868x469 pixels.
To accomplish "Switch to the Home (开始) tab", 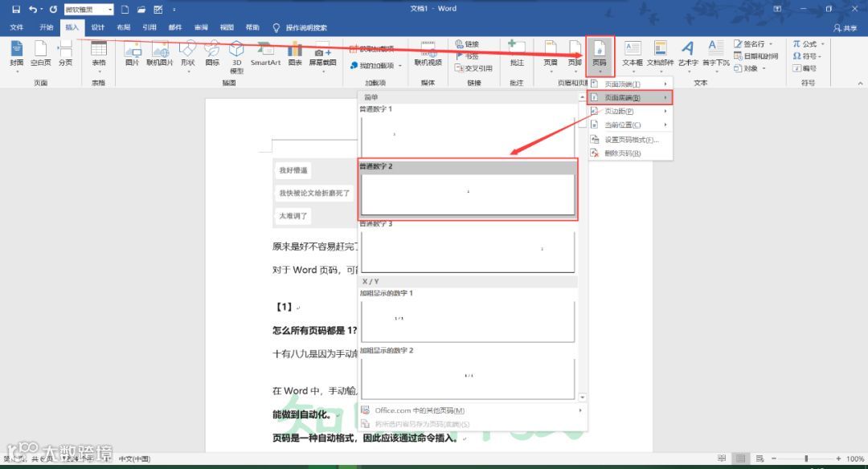I will pos(46,27).
